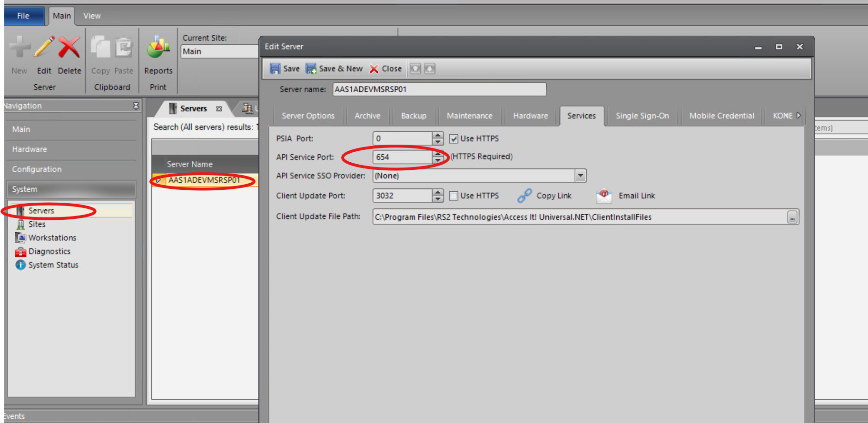Expand API Service SSO Provider dropdown

(x=580, y=176)
